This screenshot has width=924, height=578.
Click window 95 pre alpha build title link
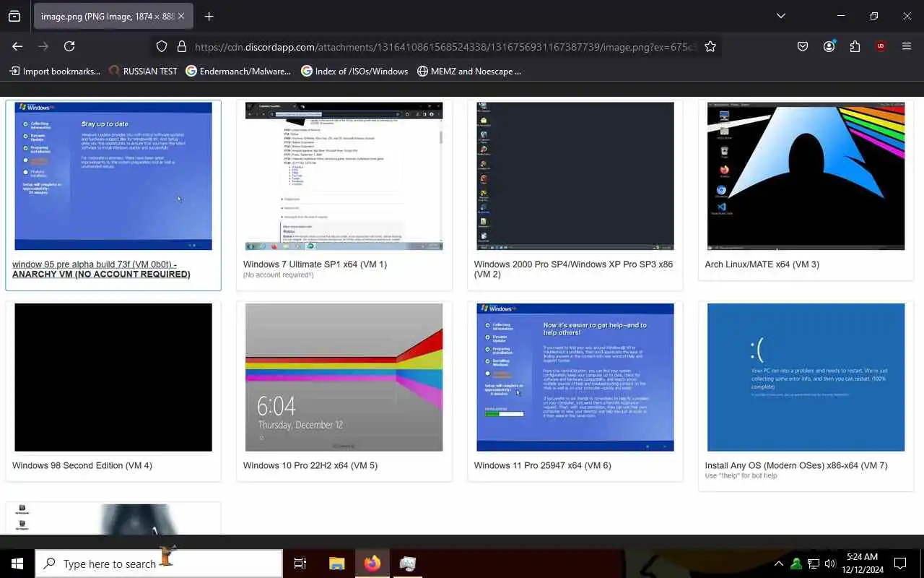click(101, 269)
